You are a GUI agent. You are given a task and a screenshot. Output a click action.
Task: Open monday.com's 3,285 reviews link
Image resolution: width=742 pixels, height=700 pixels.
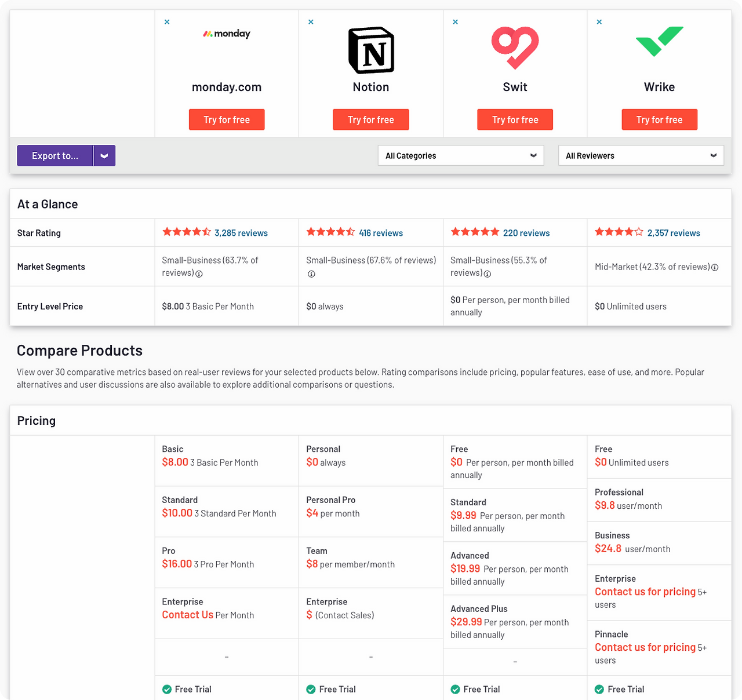pyautogui.click(x=241, y=233)
